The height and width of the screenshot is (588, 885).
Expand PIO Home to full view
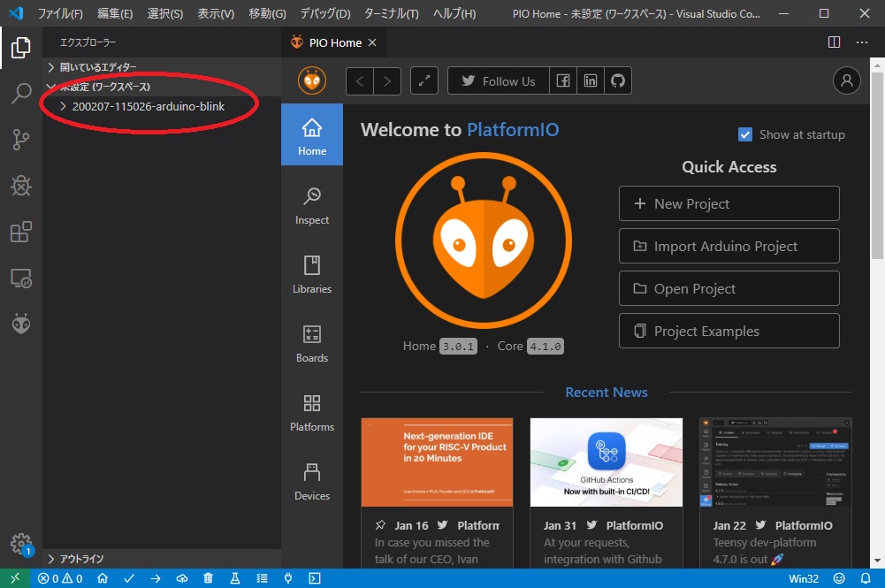point(423,80)
